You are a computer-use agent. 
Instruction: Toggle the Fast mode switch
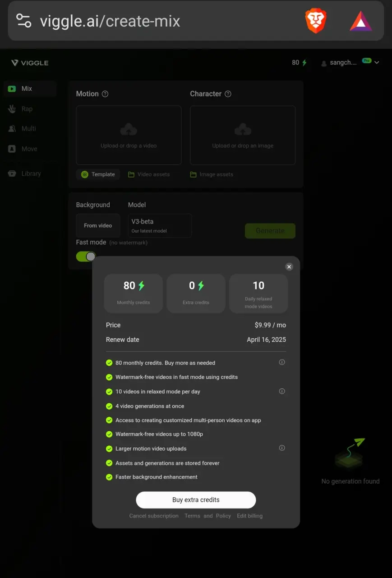86,256
